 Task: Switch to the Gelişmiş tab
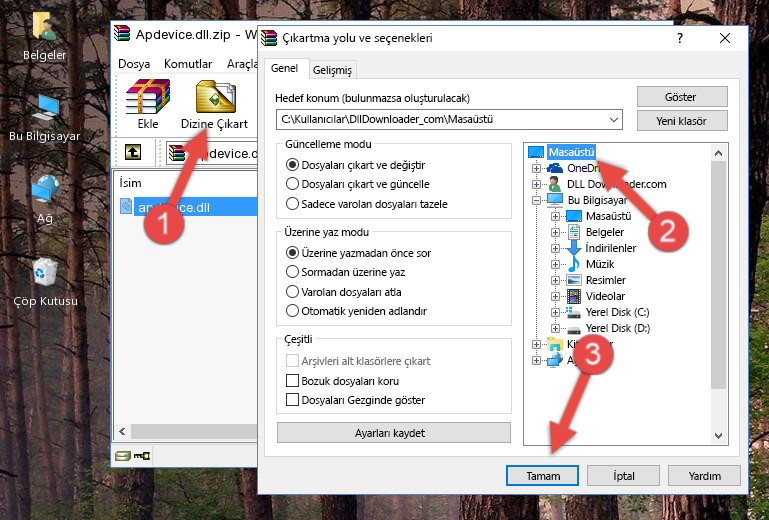[x=332, y=70]
